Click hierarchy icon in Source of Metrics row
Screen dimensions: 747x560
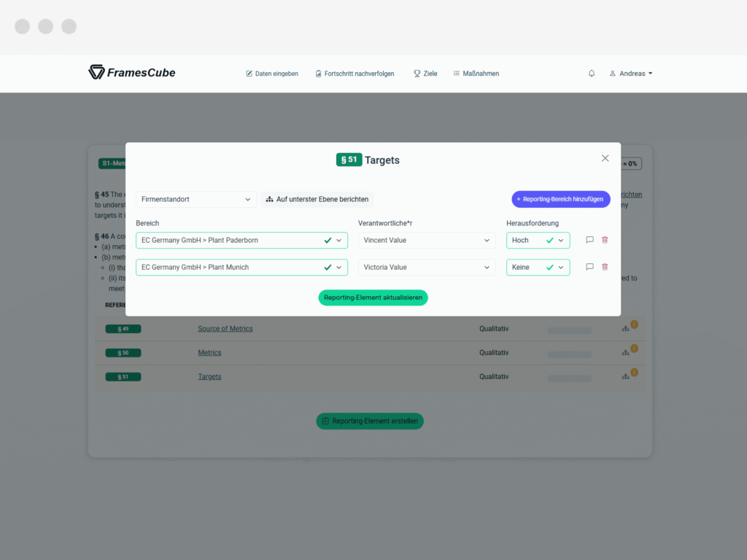click(625, 329)
